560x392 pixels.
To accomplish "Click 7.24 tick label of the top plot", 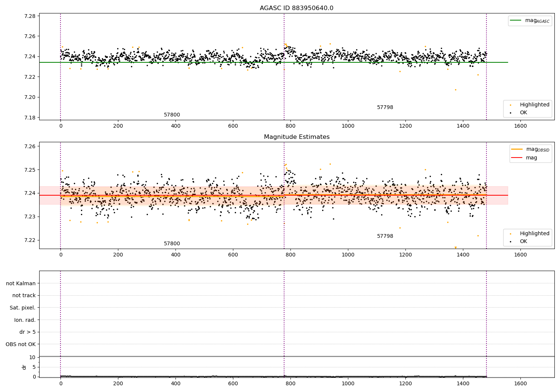I will (x=29, y=57).
